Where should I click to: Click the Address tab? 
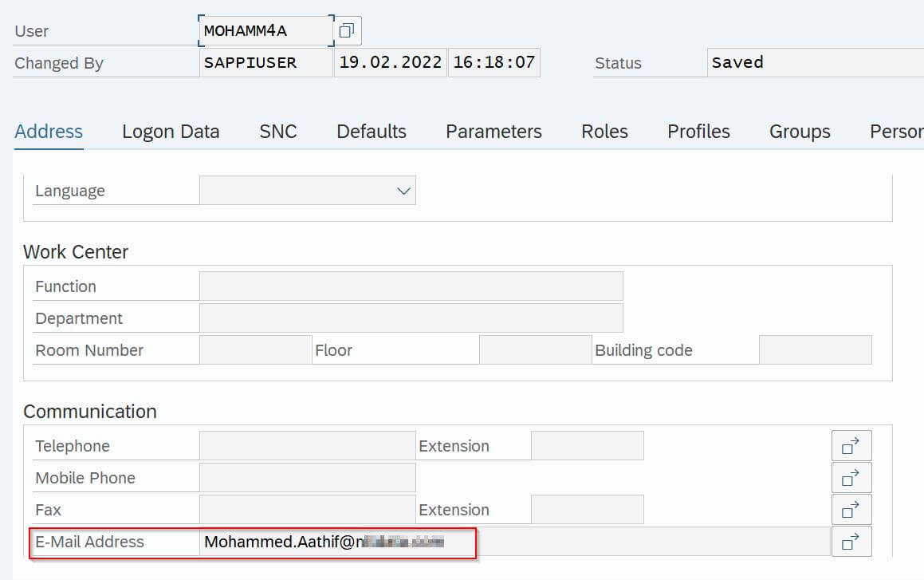(49, 132)
